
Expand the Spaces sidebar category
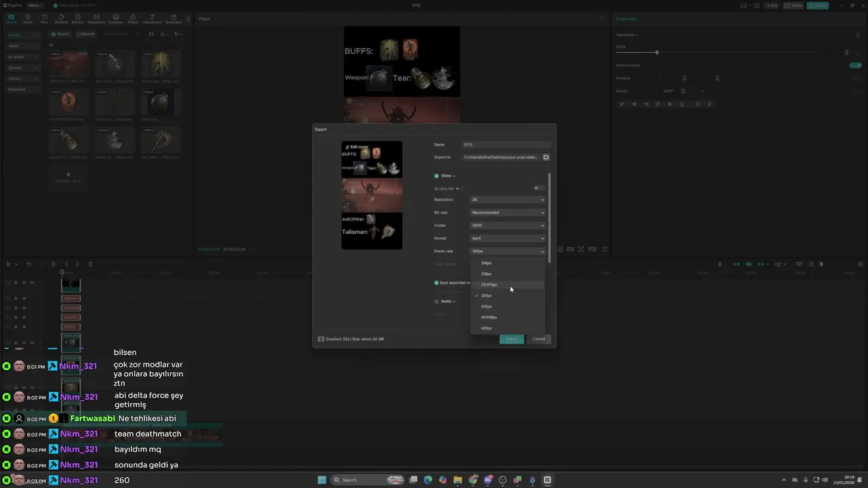[x=22, y=68]
